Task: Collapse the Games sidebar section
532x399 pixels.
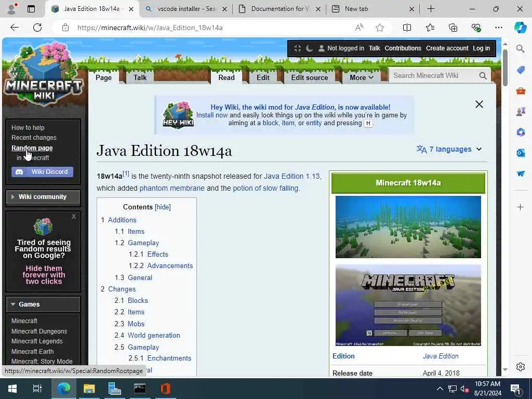Action: click(x=43, y=304)
